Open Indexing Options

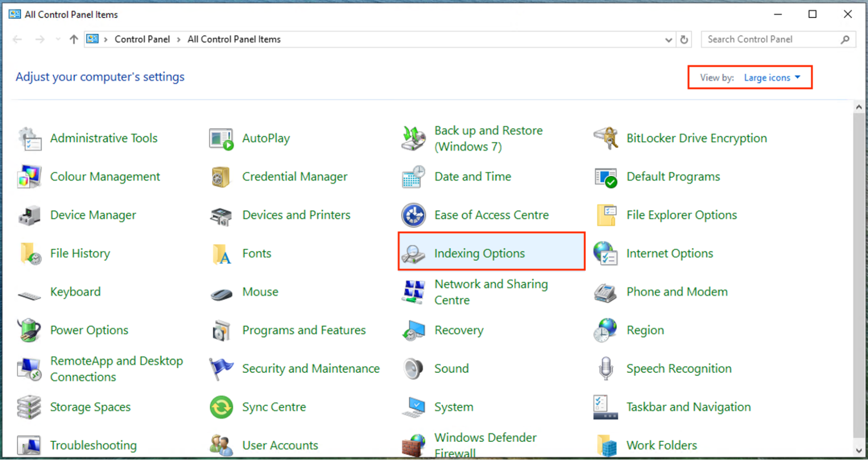click(x=479, y=253)
